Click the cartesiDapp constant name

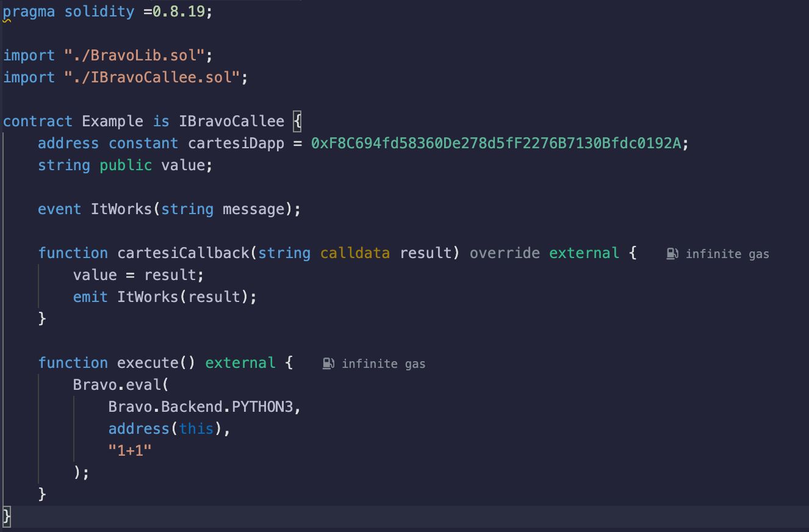pyautogui.click(x=236, y=143)
